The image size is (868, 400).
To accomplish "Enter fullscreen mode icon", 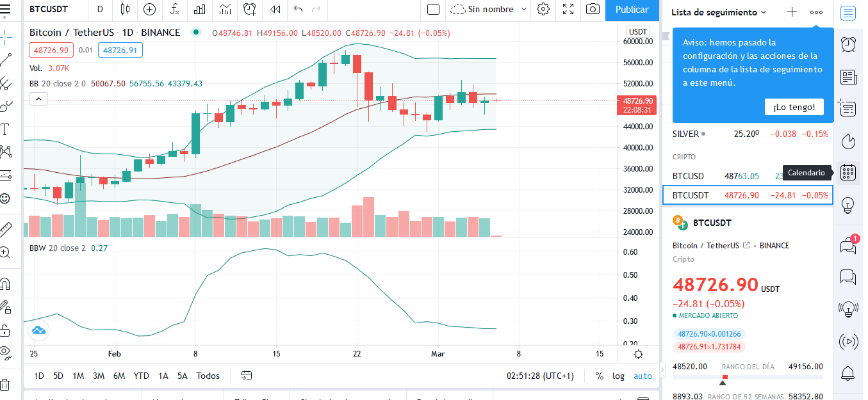I will point(568,10).
